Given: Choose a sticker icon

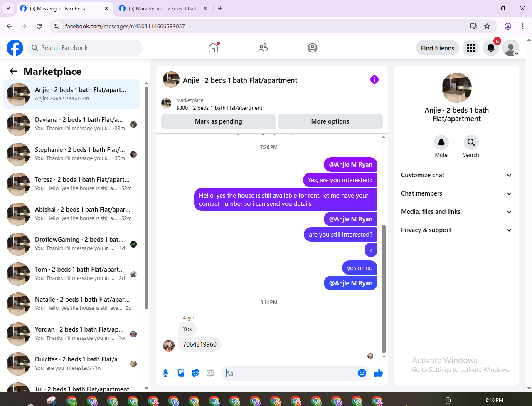Looking at the screenshot, I should pyautogui.click(x=195, y=373).
